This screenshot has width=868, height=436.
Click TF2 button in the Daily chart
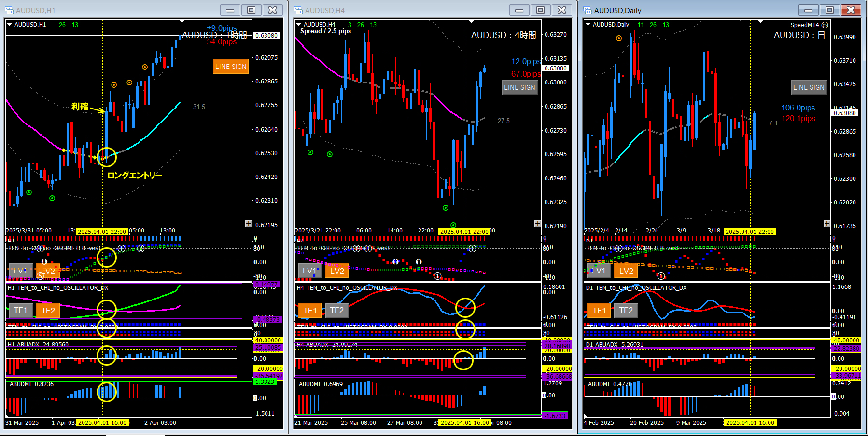pos(626,310)
